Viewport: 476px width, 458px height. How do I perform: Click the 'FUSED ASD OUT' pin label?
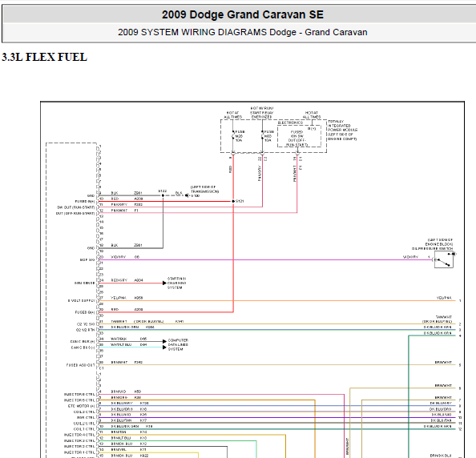click(x=80, y=365)
